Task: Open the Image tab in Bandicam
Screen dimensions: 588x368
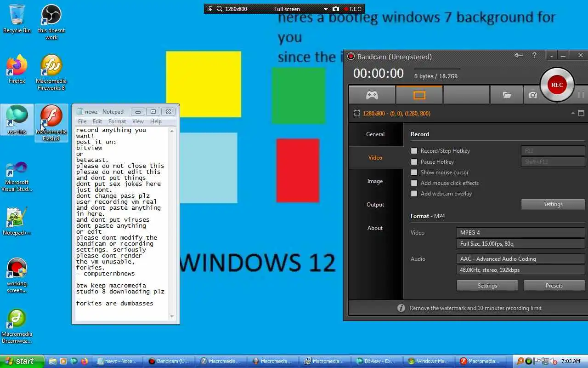Action: (x=375, y=181)
